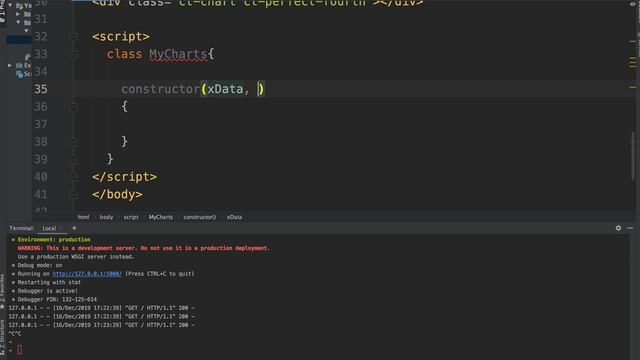Image resolution: width=640 pixels, height=360 pixels.
Task: Select body in the breadcrumb bar
Action: [x=106, y=217]
